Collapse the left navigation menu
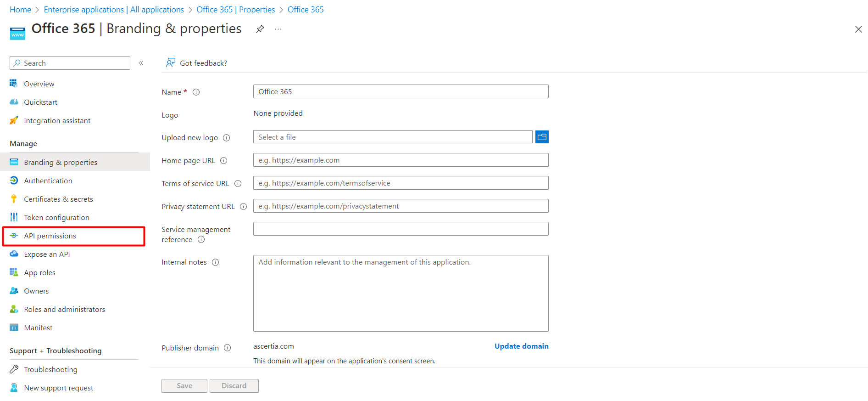 tap(141, 63)
